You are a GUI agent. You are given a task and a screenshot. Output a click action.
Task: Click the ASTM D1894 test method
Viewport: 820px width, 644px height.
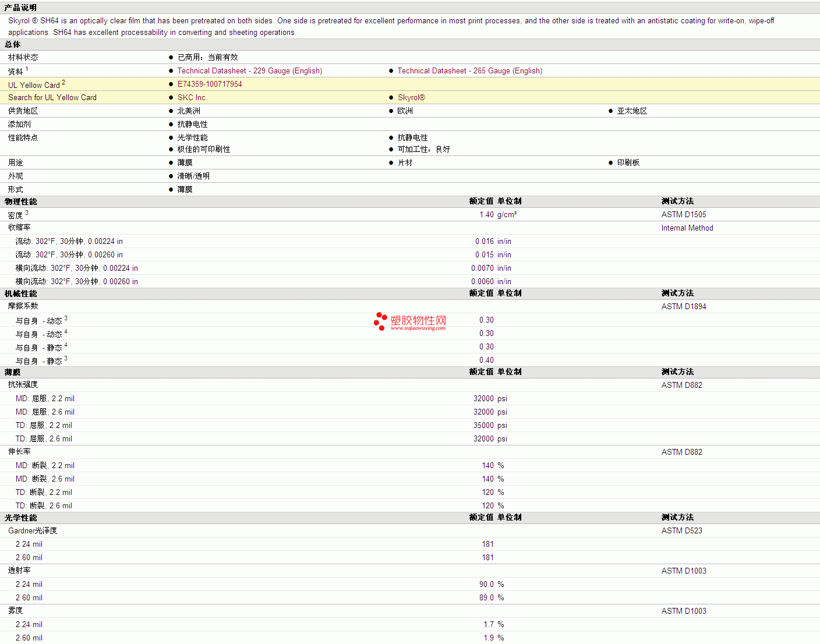tap(684, 306)
